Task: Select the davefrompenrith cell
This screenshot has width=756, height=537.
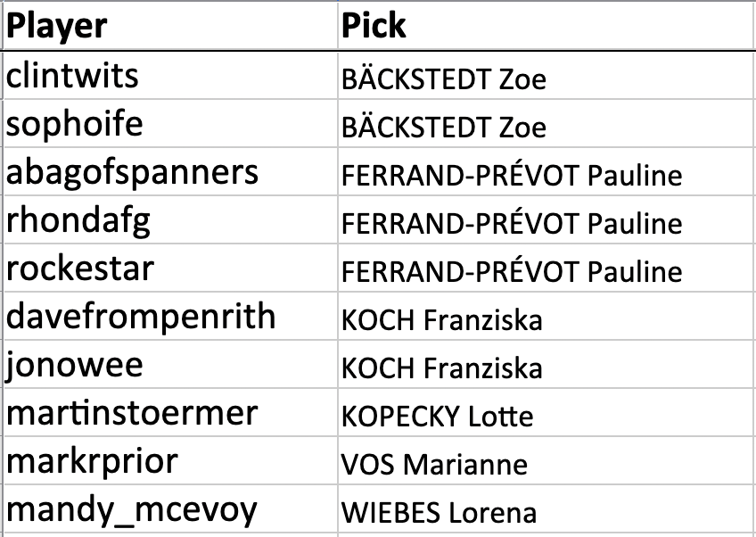Action: pyautogui.click(x=169, y=317)
